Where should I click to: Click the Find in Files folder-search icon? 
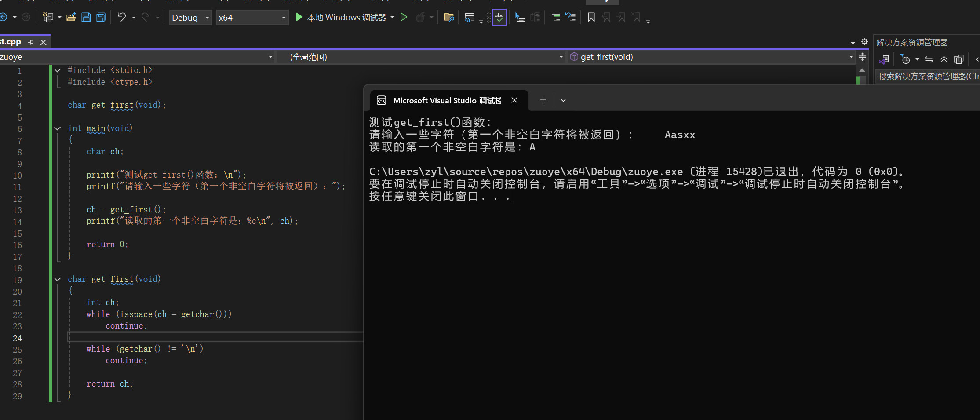click(449, 17)
